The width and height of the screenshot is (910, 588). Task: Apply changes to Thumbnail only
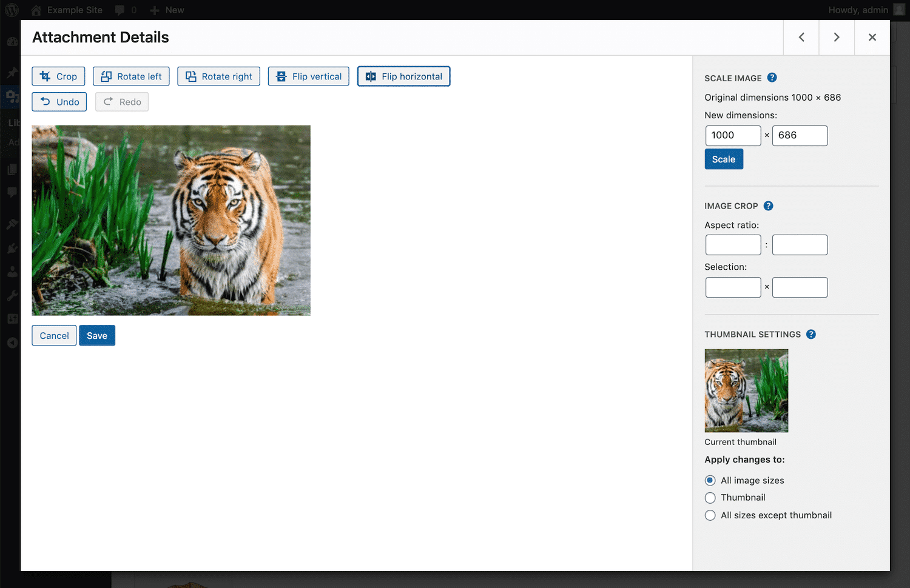[710, 498]
